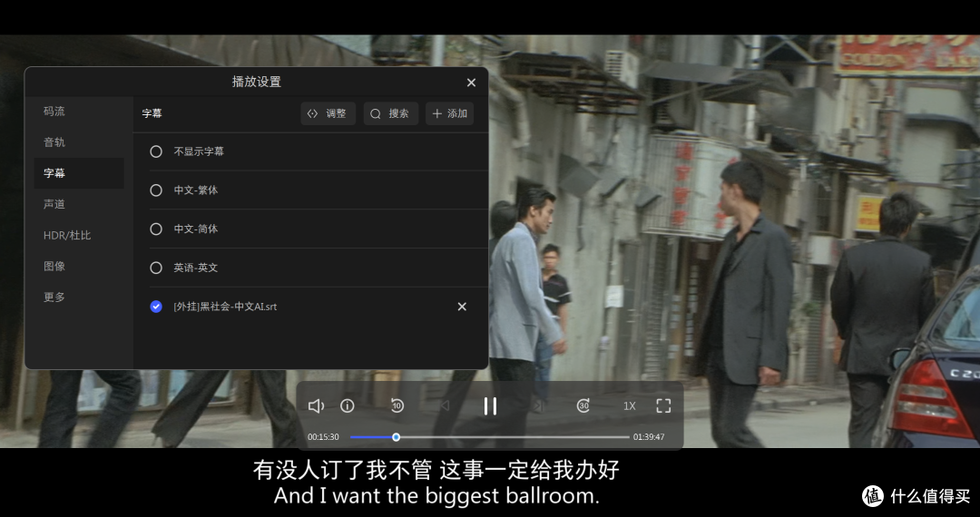Screen dimensions: 980x517
Task: Click the playback progress bar track
Action: pos(489,437)
